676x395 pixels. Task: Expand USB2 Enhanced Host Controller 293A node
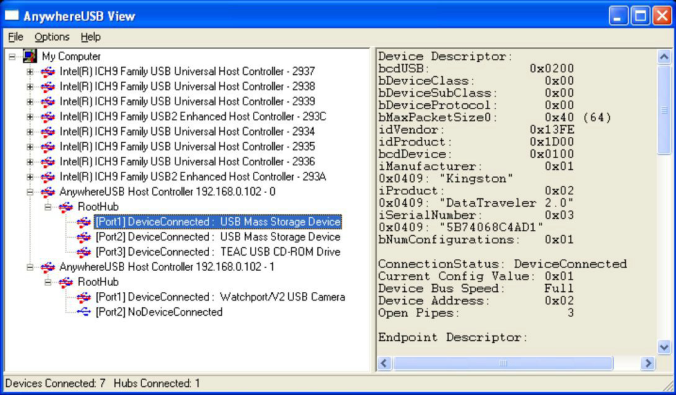[30, 177]
